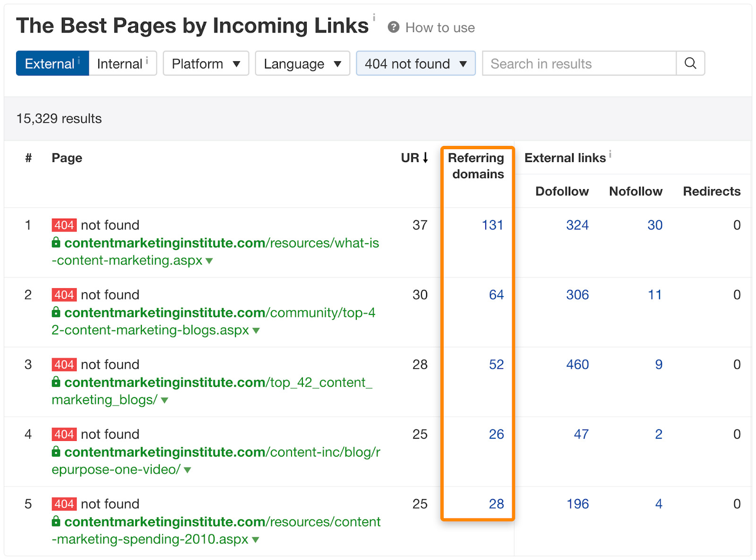Viewport: 756px width, 560px height.
Task: Click the info icon next to External links
Action: tap(610, 154)
